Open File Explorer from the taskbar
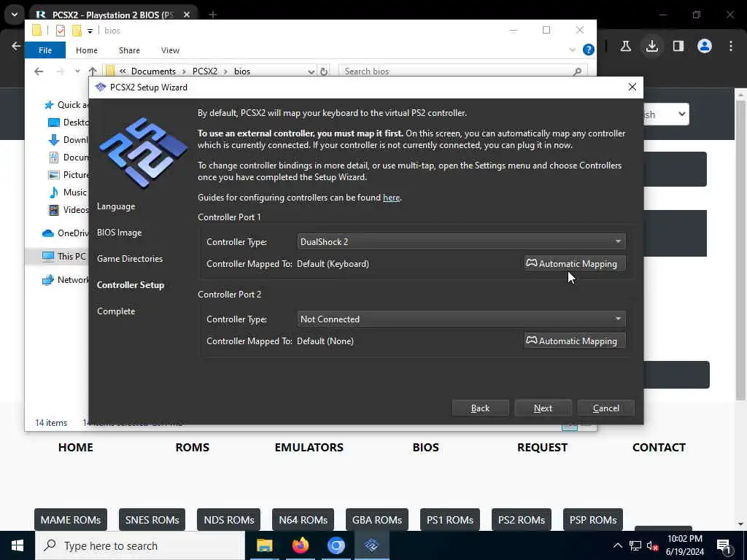 (x=264, y=545)
